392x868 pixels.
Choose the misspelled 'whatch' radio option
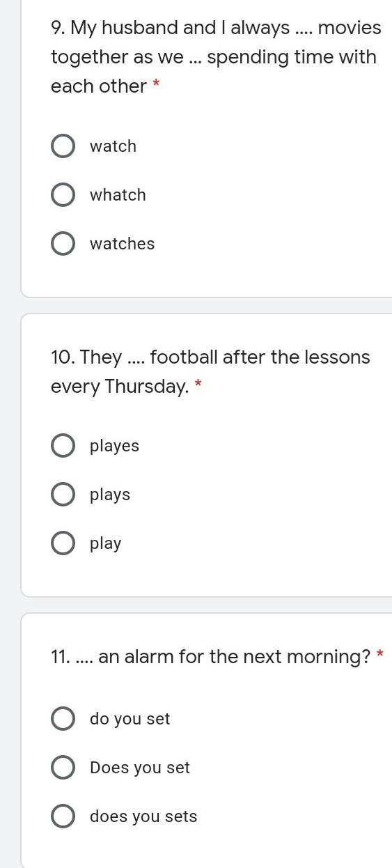tap(63, 195)
